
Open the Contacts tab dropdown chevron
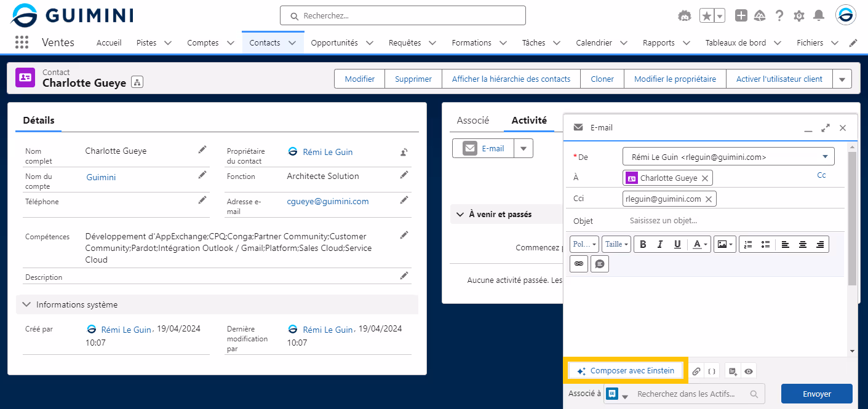[292, 43]
